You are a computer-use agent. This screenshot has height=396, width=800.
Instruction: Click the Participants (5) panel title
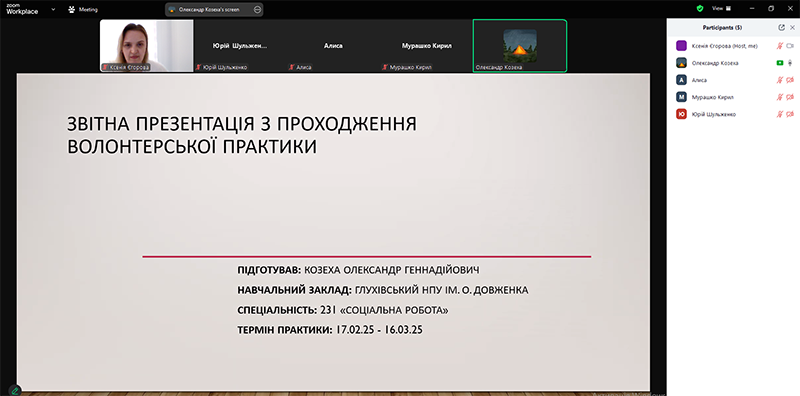click(x=722, y=28)
